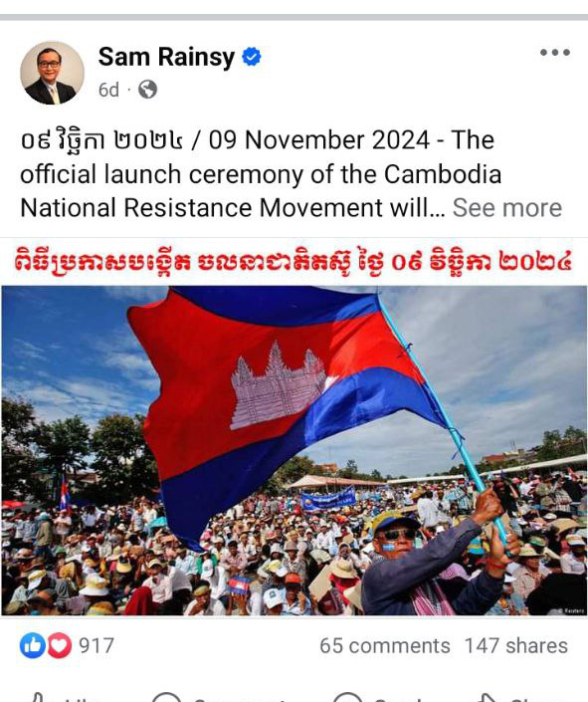Click the post caption about 09 November 2024
The width and height of the screenshot is (588, 702).
point(261,173)
